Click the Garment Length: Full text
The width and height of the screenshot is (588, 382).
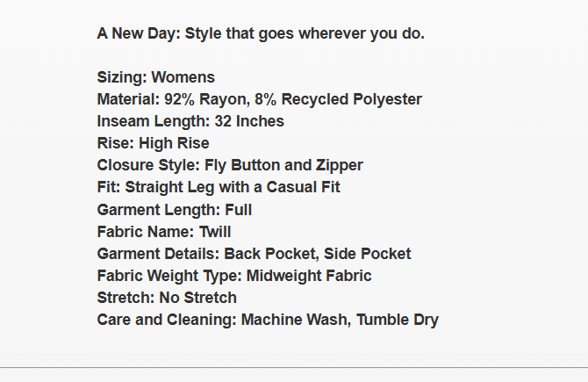(175, 210)
